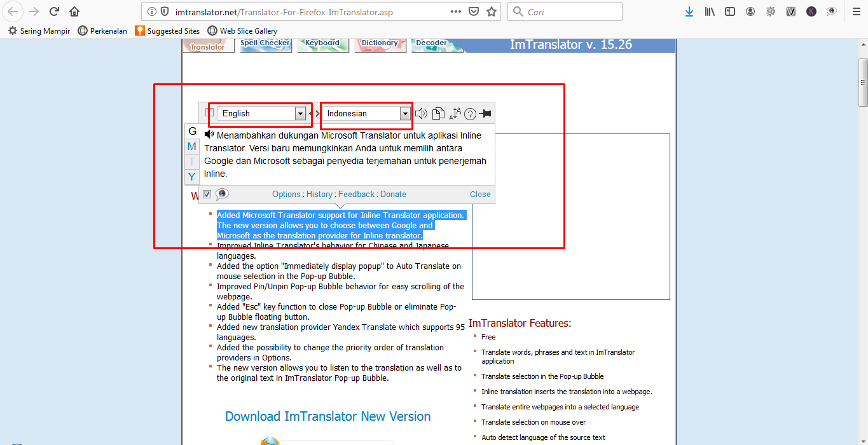Click 'Translate entire webpages into a selected language'
868x445 pixels.
pyautogui.click(x=560, y=407)
